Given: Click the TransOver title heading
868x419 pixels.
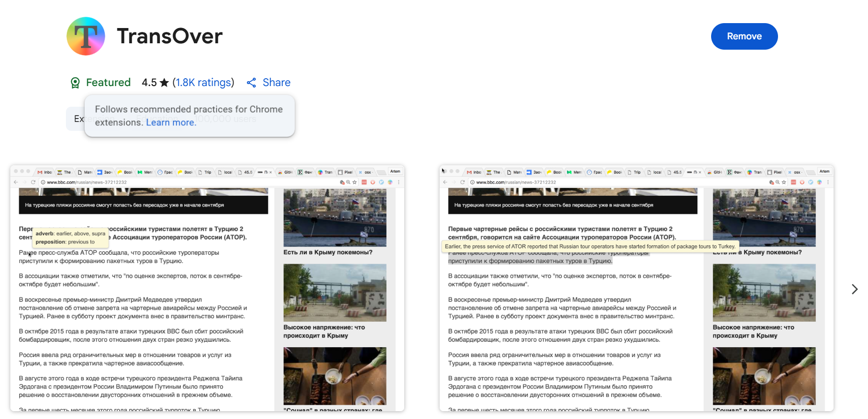Looking at the screenshot, I should (x=170, y=36).
